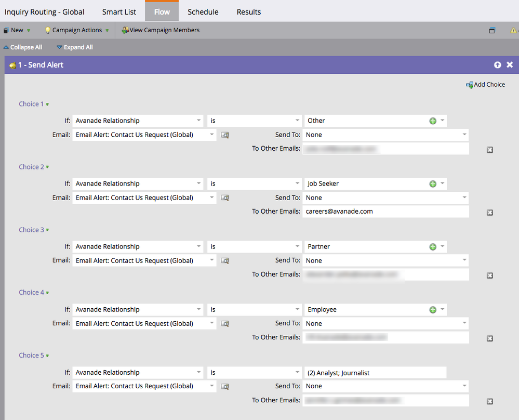Open the Smart List tab
Screen dimensions: 519x420
point(119,12)
